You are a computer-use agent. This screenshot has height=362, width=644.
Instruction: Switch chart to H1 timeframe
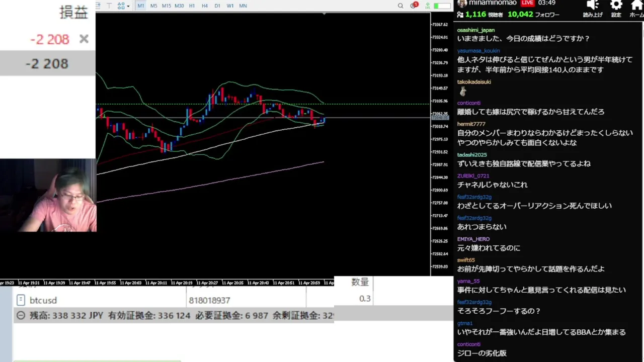click(x=192, y=6)
